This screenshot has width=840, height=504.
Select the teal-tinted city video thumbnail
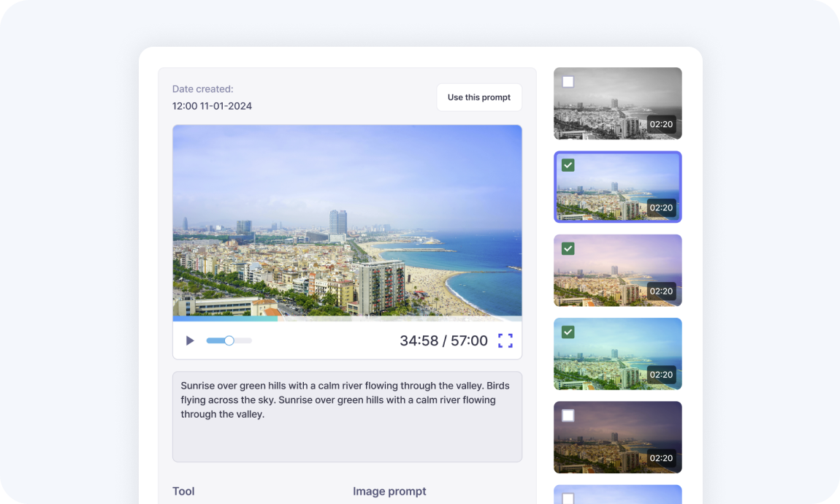[618, 354]
